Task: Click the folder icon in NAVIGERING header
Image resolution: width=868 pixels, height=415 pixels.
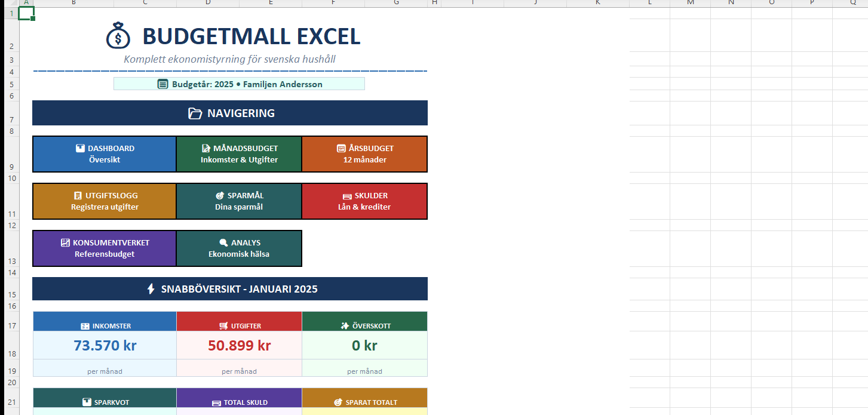Action: point(195,113)
